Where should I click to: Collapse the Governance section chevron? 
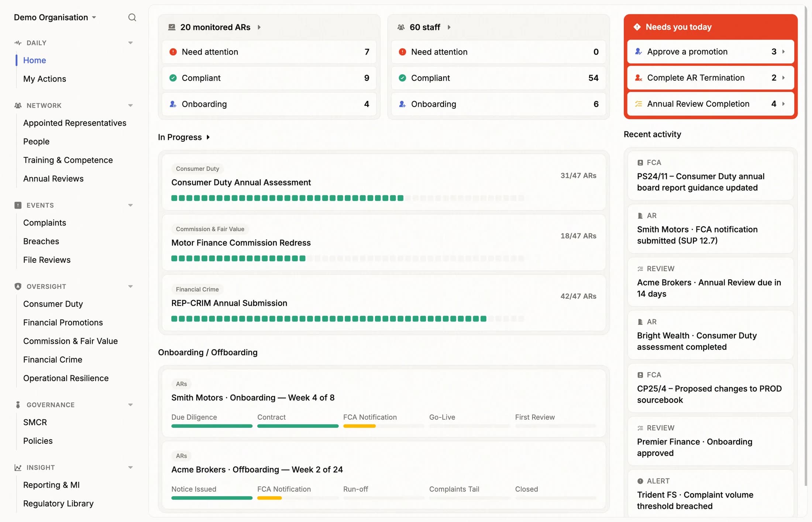pyautogui.click(x=130, y=405)
